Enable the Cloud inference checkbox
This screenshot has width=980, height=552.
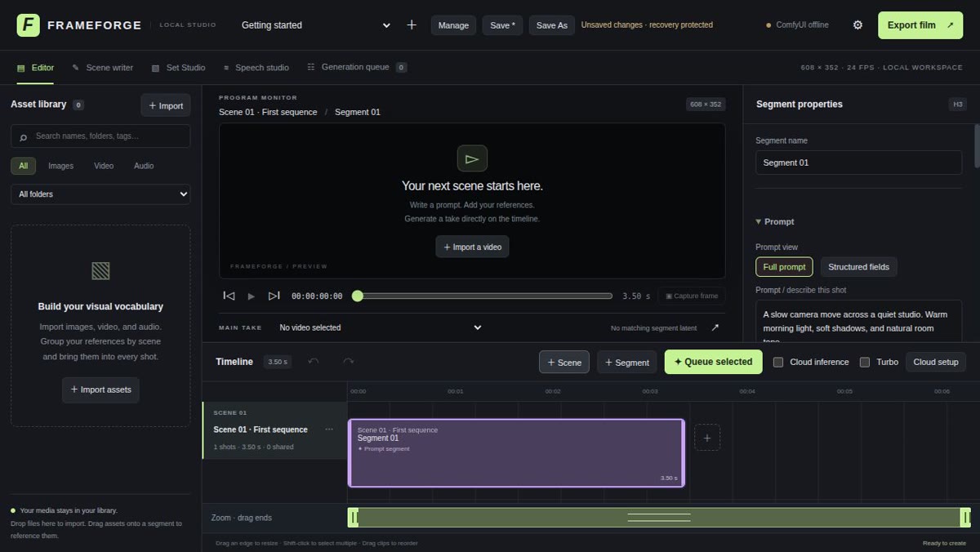[x=778, y=362]
